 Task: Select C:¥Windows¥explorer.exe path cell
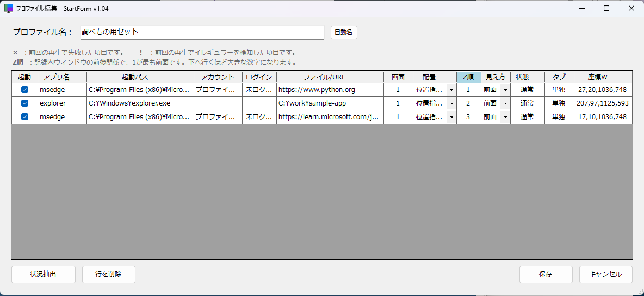click(x=140, y=103)
